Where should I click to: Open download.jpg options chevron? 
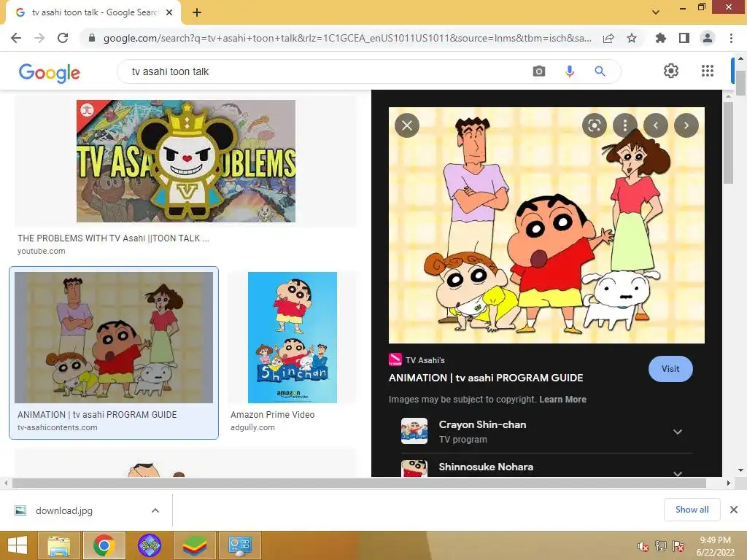click(x=155, y=510)
